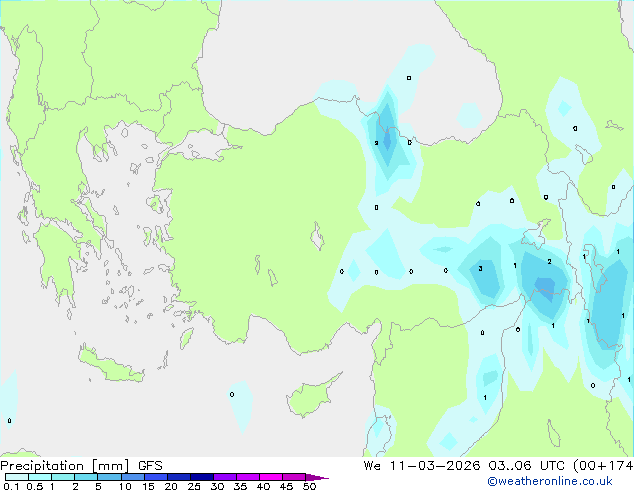Click the "03..06 UTC" time text
The width and height of the screenshot is (634, 490).
pos(526,466)
